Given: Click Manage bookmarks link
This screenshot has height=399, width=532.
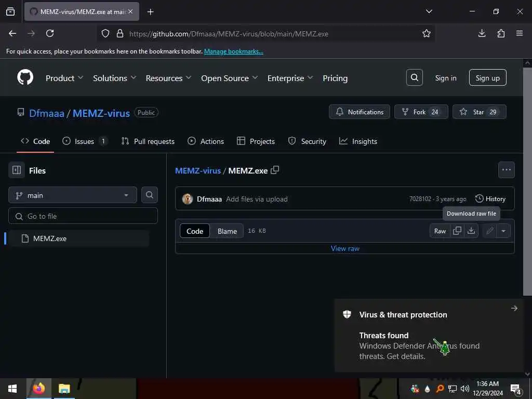Looking at the screenshot, I should pos(233,51).
